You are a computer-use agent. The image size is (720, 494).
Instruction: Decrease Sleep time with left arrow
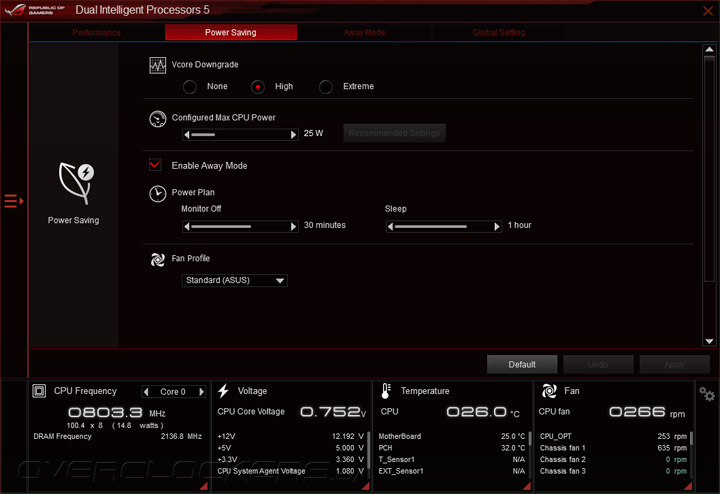click(x=390, y=226)
